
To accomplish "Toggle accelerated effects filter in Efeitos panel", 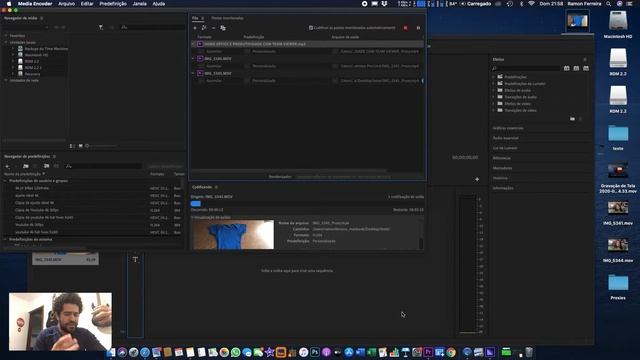I will point(567,68).
